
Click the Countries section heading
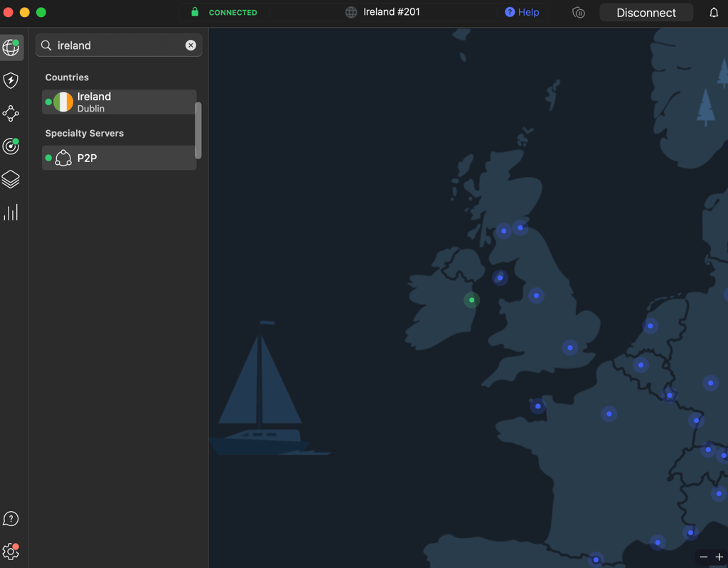67,77
